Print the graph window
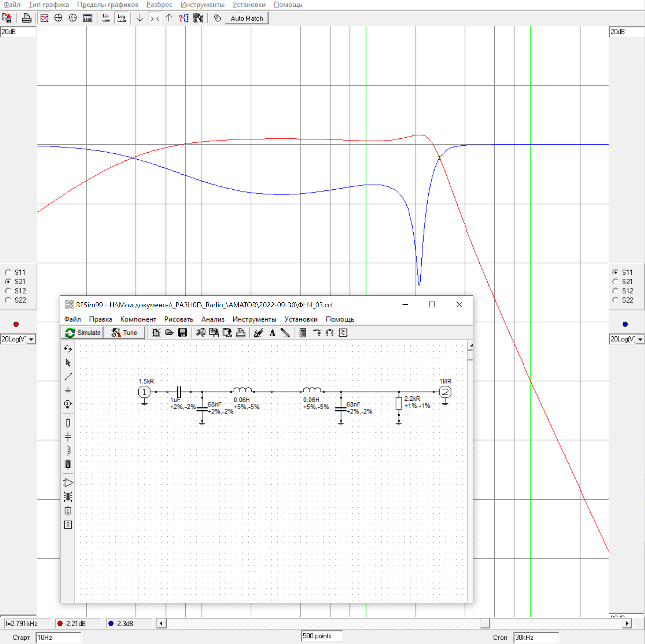Viewport: 645px width, 644px height. click(x=27, y=18)
